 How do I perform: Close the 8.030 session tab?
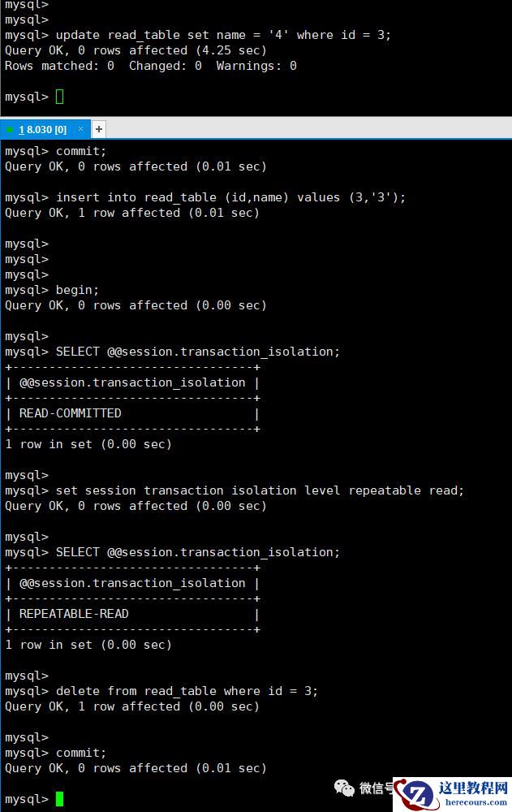point(81,129)
